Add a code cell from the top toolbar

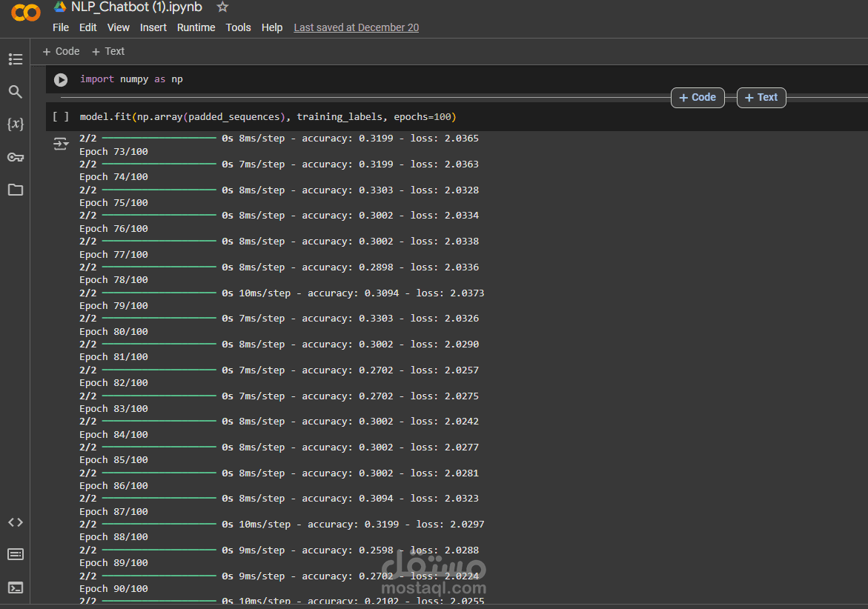pos(61,51)
